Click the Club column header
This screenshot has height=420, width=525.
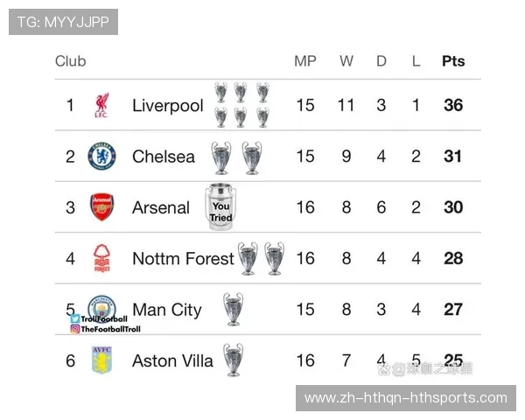[70, 61]
